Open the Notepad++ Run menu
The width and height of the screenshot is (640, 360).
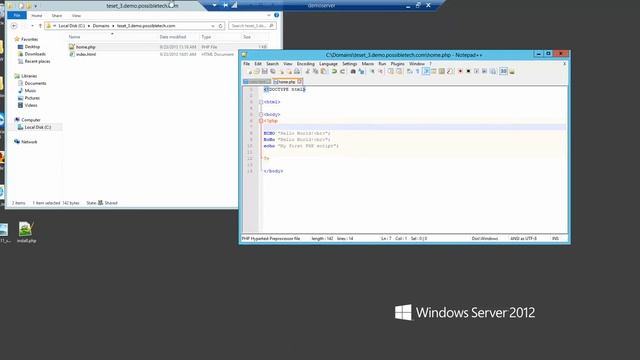point(382,64)
